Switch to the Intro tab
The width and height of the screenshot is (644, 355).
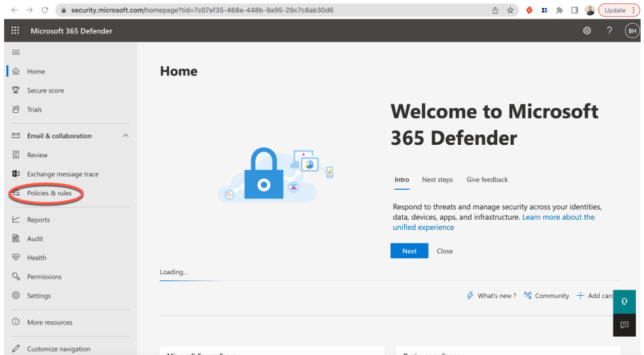click(401, 180)
